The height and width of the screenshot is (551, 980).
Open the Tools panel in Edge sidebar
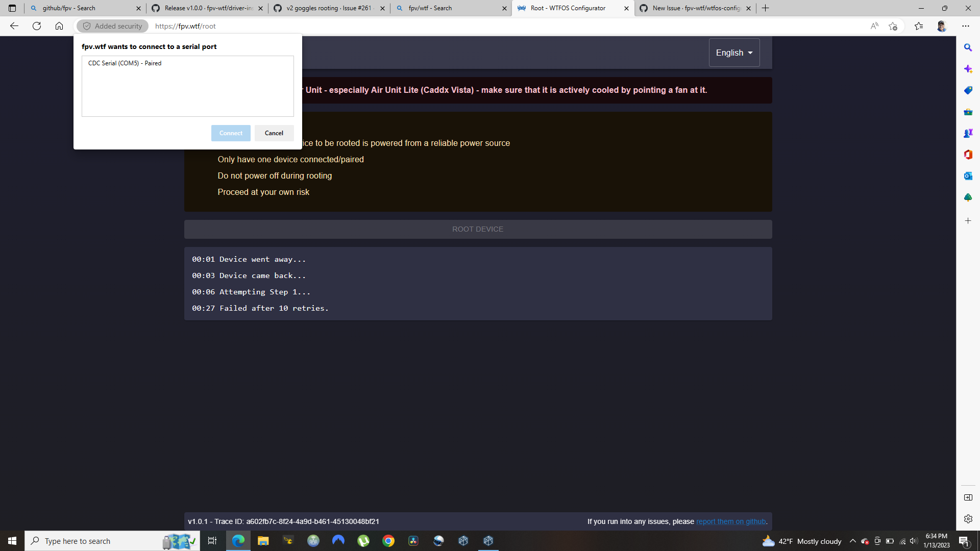pos(968,112)
